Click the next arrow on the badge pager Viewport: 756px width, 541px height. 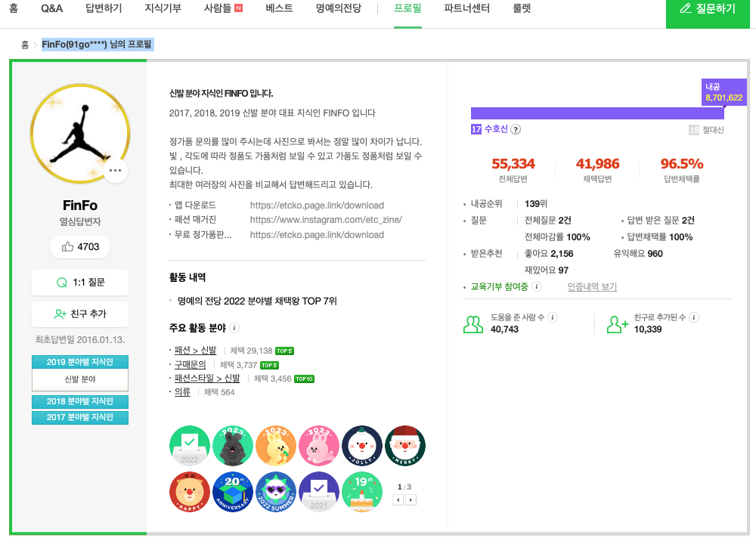pyautogui.click(x=410, y=498)
